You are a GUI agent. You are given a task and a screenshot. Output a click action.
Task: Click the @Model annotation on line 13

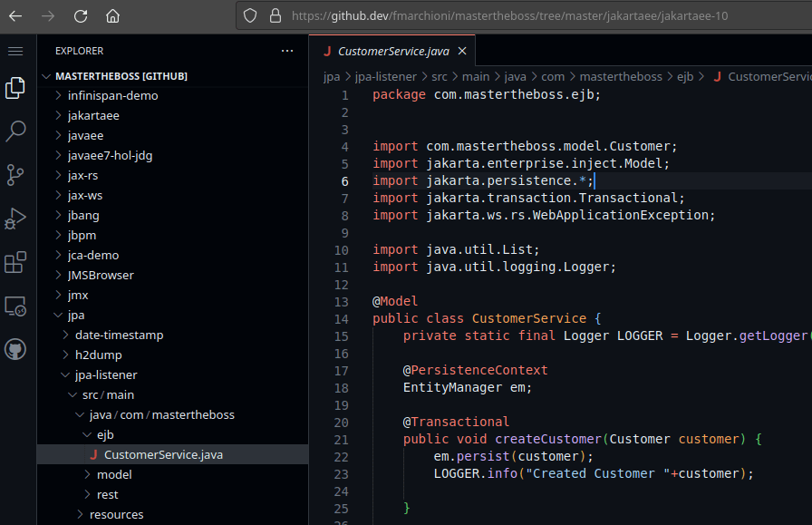[395, 301]
